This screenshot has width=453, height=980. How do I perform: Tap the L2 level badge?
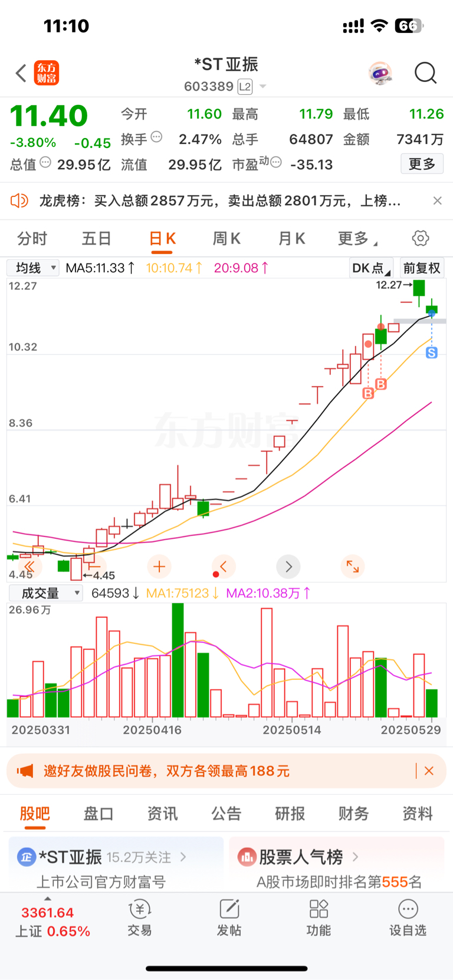(245, 87)
